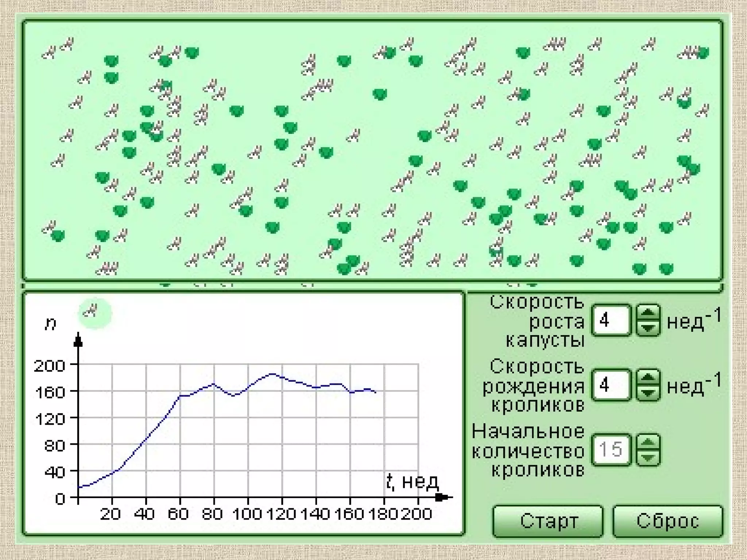Focus the rabbit birth rate value field
This screenshot has height=560, width=747.
tap(611, 385)
